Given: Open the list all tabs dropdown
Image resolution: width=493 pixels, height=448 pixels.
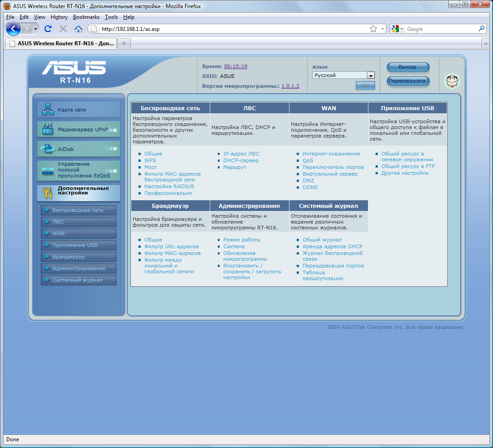Looking at the screenshot, I should [x=485, y=43].
